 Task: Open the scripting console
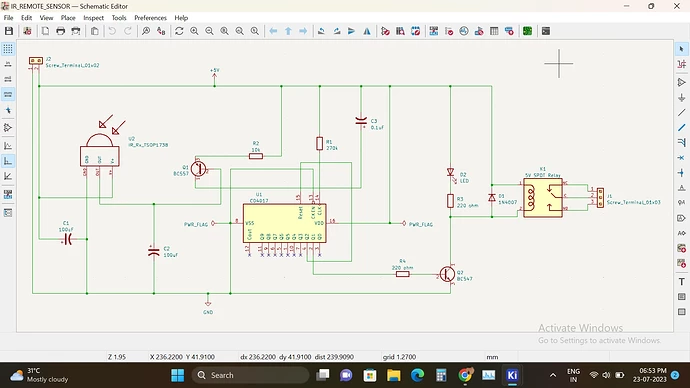coord(546,31)
